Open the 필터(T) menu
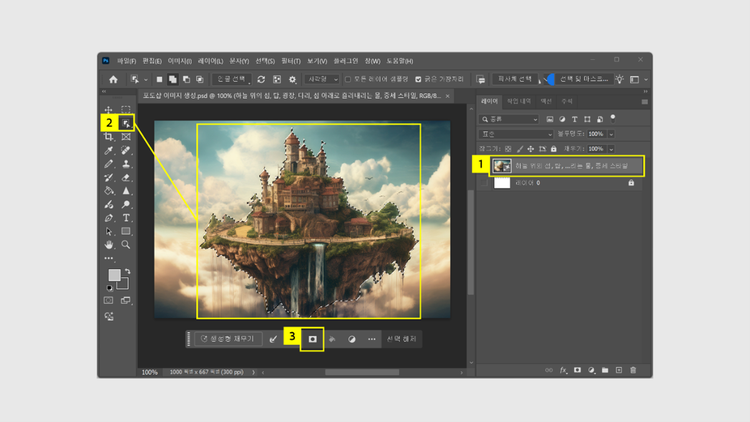 290,60
